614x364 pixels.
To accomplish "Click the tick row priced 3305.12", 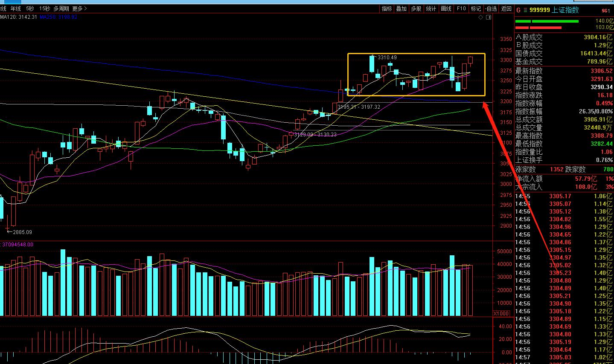I will click(564, 211).
